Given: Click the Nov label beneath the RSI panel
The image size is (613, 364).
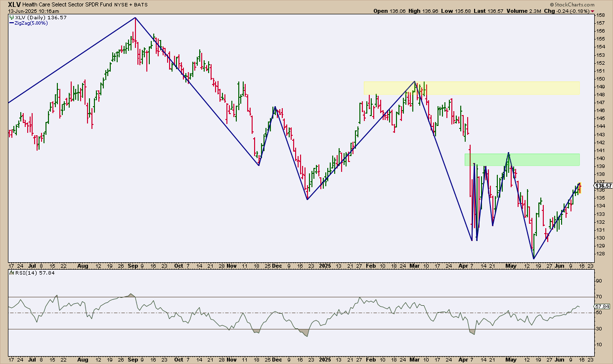Looking at the screenshot, I should tap(231, 360).
